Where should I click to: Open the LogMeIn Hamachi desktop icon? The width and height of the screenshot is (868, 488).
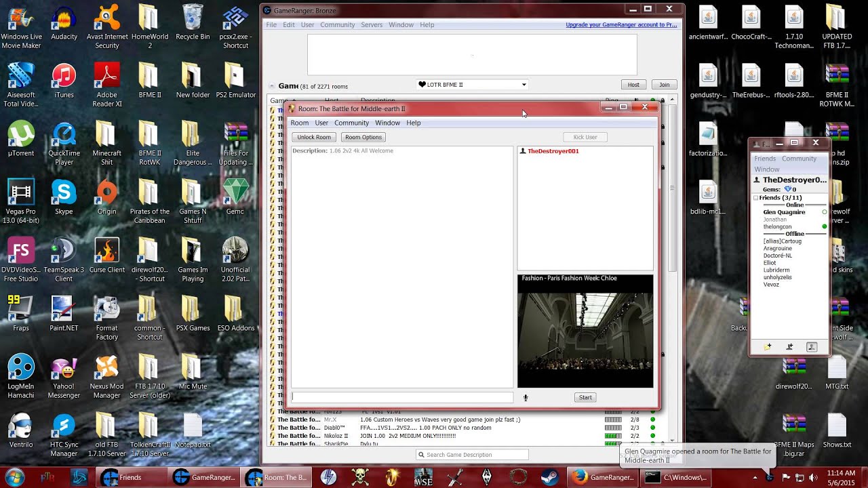pyautogui.click(x=21, y=377)
